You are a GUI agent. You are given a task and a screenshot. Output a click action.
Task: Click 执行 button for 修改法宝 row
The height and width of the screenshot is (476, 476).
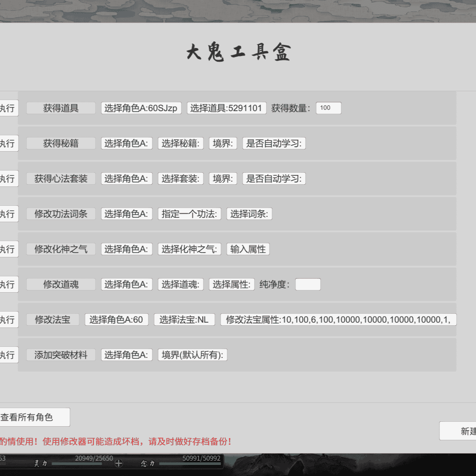coord(8,319)
